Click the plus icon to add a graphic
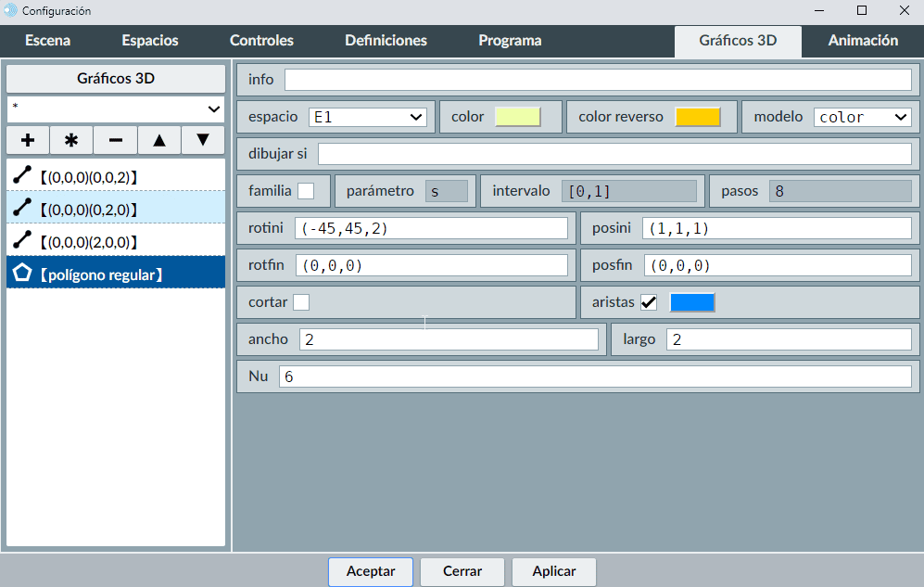This screenshot has width=924, height=587. click(28, 140)
